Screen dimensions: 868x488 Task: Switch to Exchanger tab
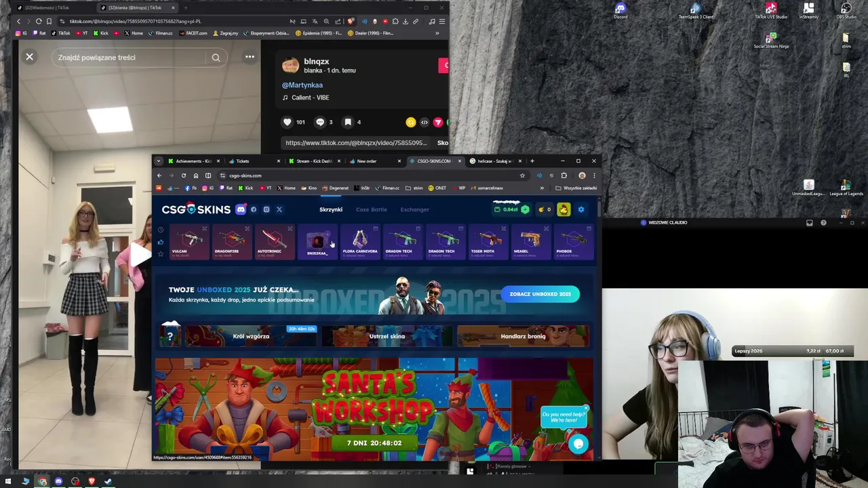[415, 209]
